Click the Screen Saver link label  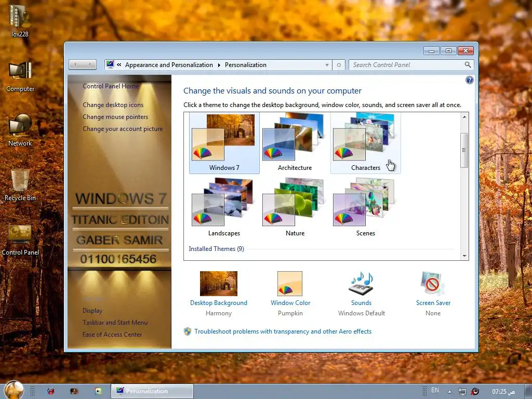[x=433, y=303]
